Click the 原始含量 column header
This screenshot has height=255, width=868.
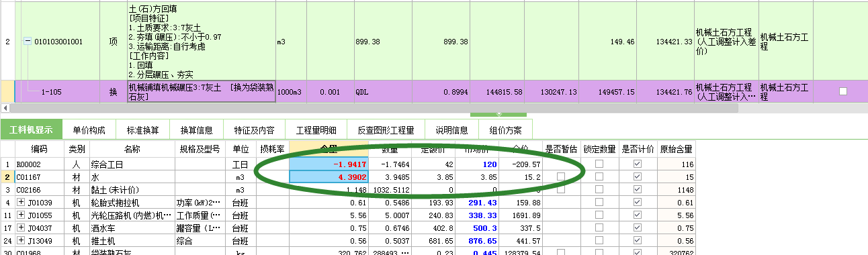[677, 149]
